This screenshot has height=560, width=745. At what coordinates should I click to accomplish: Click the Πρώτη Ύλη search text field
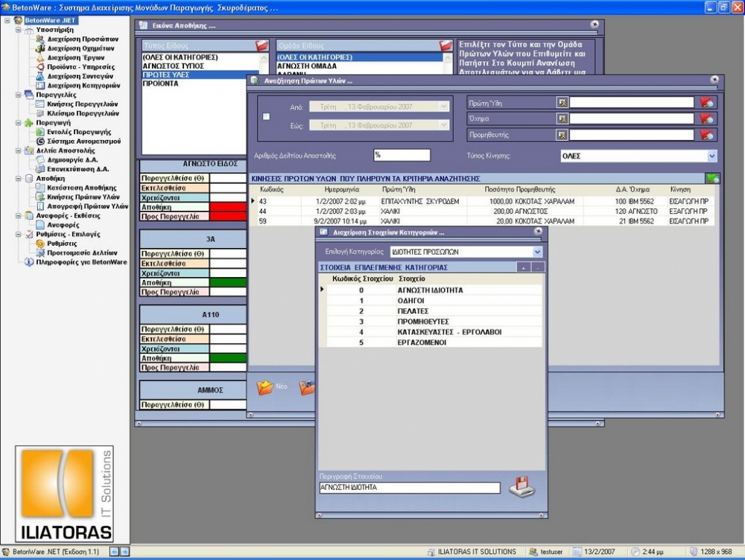(632, 103)
